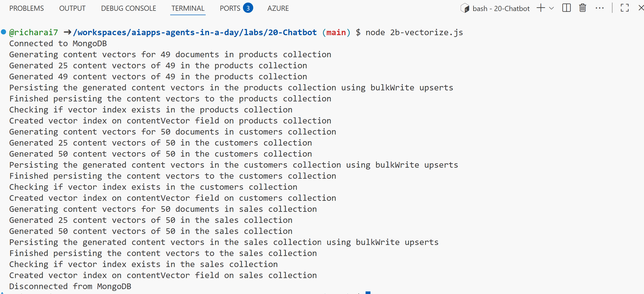The width and height of the screenshot is (644, 294).
Task: Select the TERMINAL tab
Action: 188,8
